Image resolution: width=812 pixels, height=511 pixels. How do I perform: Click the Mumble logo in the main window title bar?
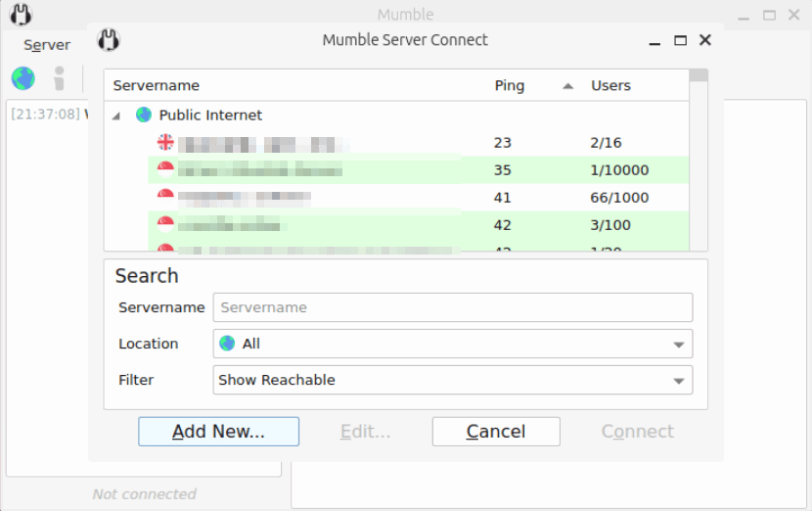pos(21,14)
